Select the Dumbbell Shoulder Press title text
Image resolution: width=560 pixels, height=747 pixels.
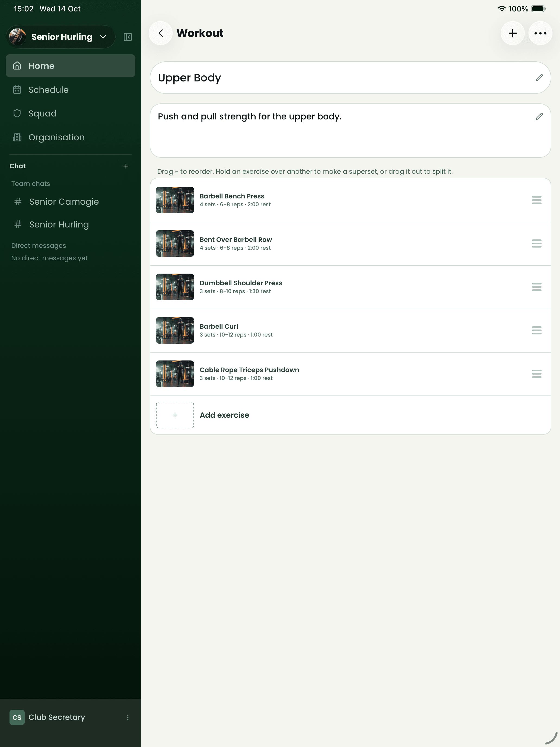[241, 283]
